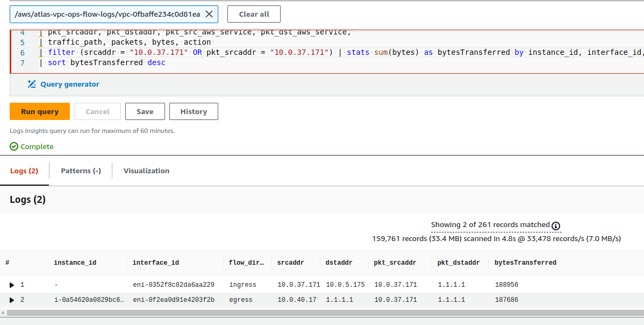644x325 pixels.
Task: Switch to the Logs (2) tab
Action: pyautogui.click(x=24, y=171)
